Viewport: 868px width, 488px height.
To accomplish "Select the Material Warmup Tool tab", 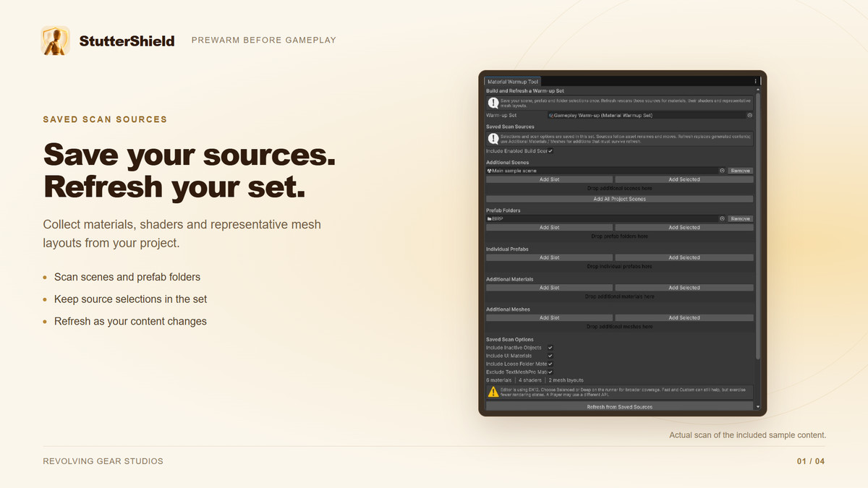I will coord(512,82).
